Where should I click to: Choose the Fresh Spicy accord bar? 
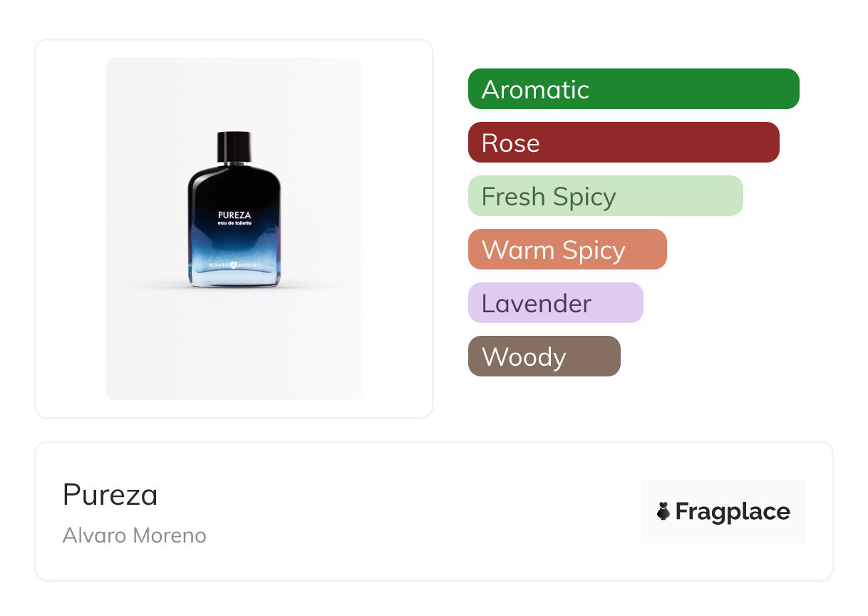tap(605, 196)
